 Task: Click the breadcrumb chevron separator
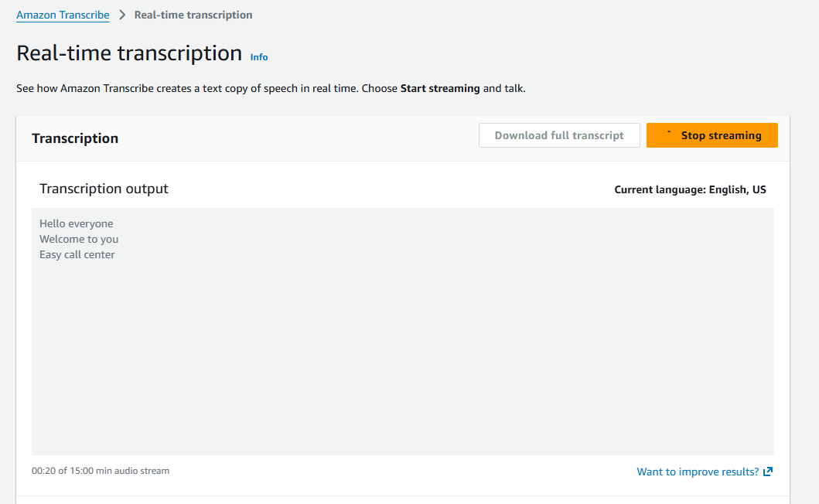tap(122, 15)
